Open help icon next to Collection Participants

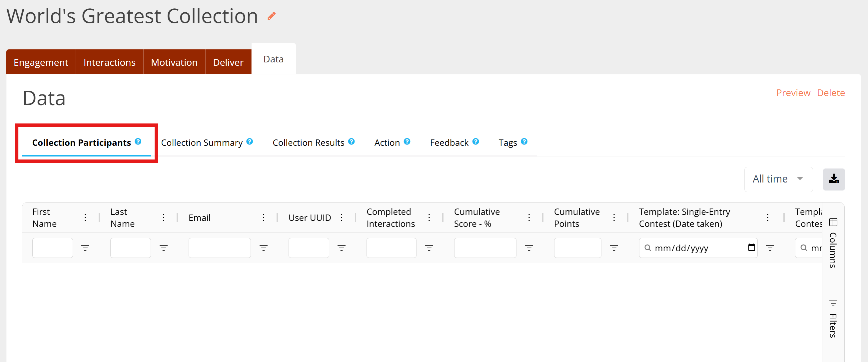tap(138, 141)
